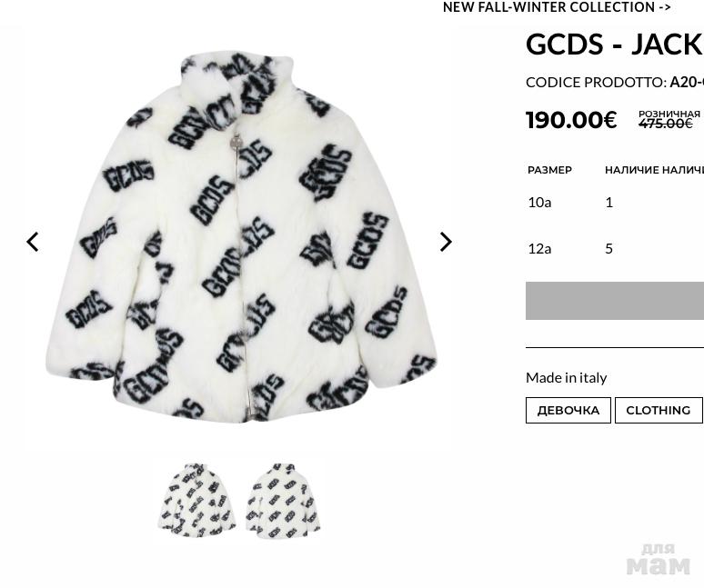Click the crossed-out 475.00€ retail price
Image resolution: width=704 pixels, height=588 pixels.
(666, 124)
